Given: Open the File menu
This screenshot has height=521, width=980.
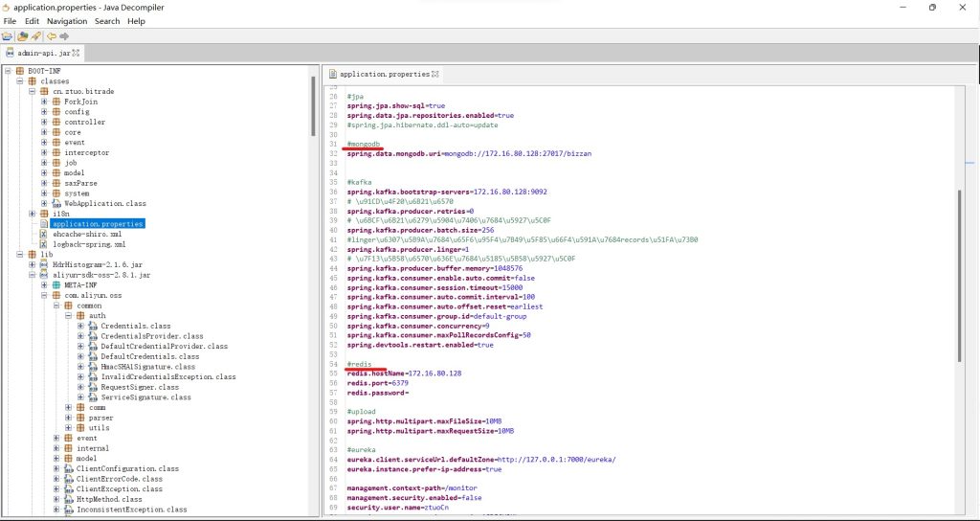Looking at the screenshot, I should coord(10,21).
